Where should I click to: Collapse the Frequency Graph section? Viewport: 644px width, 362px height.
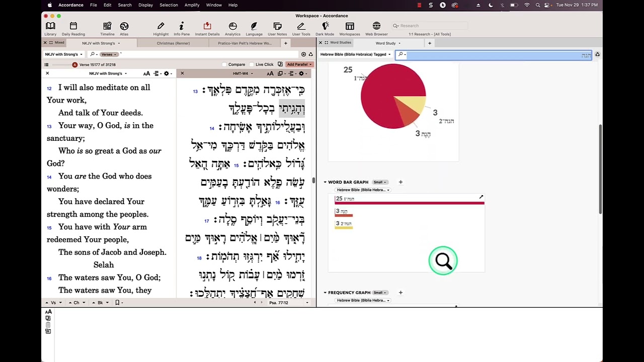pos(325,293)
